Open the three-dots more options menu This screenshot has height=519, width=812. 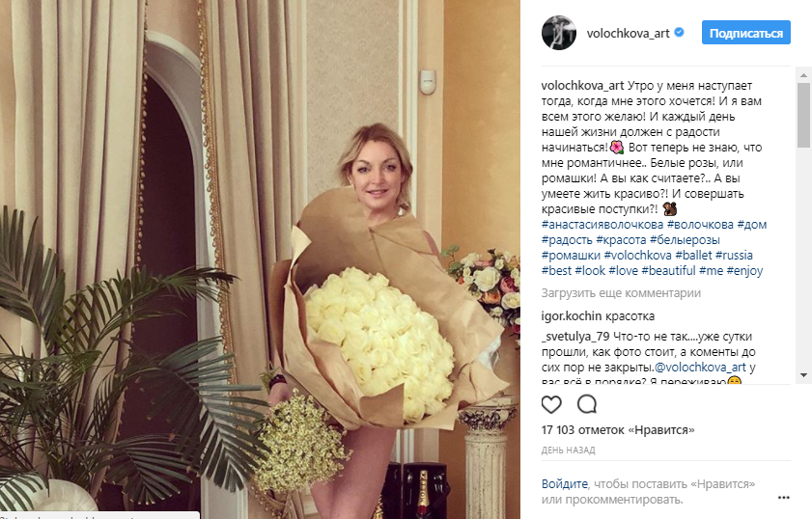pos(784,498)
